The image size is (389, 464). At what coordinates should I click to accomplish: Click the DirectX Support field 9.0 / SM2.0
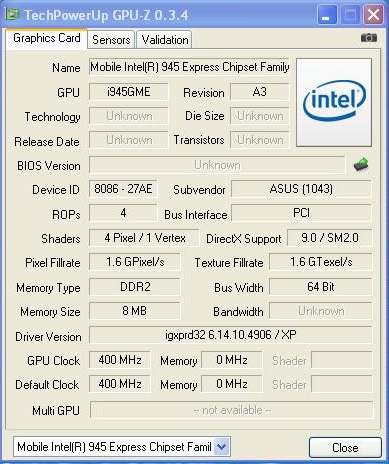click(x=329, y=238)
